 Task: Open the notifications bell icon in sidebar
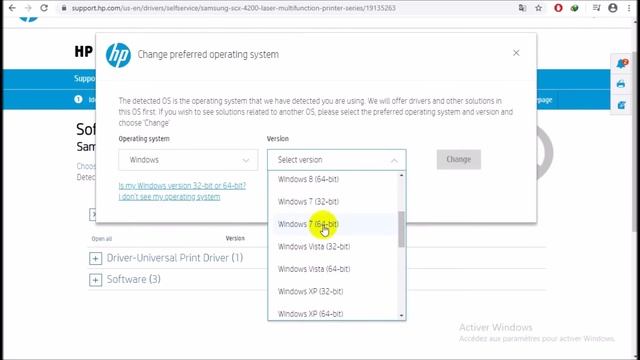coord(622,64)
